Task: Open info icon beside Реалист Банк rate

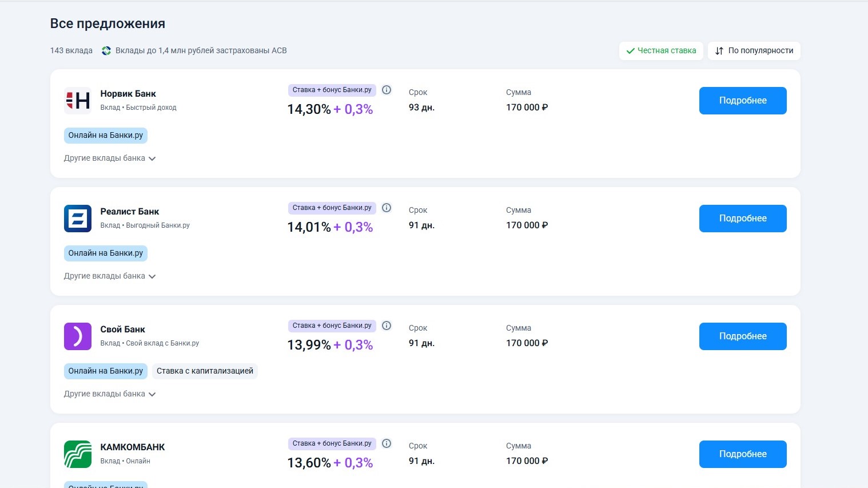Action: (387, 208)
